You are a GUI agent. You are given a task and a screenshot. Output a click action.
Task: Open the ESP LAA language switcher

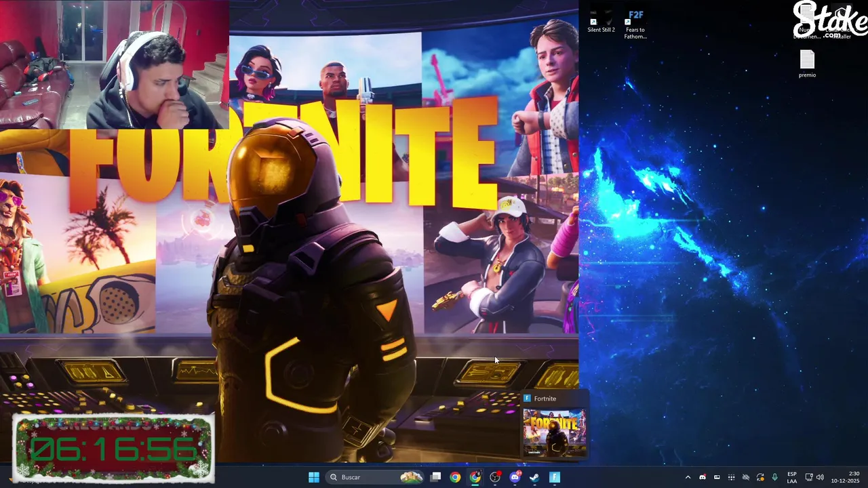(792, 477)
